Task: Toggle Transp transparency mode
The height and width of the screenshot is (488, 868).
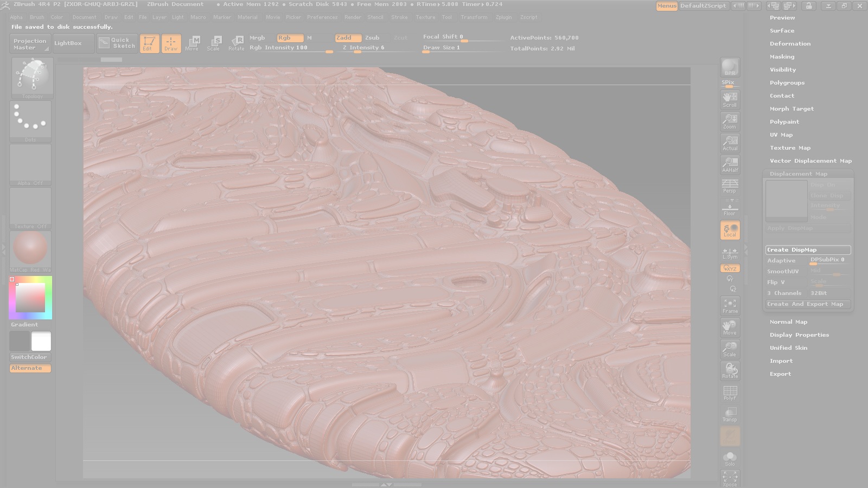Action: click(730, 414)
